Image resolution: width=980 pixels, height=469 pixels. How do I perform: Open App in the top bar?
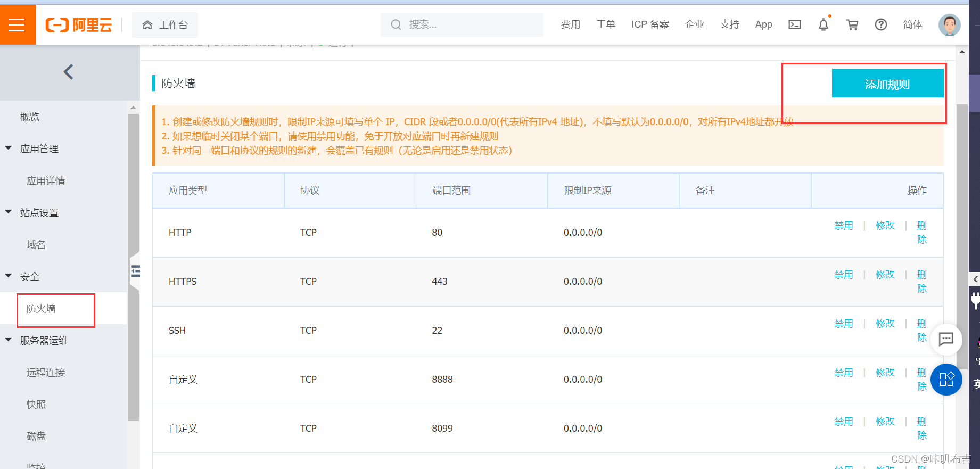point(763,24)
